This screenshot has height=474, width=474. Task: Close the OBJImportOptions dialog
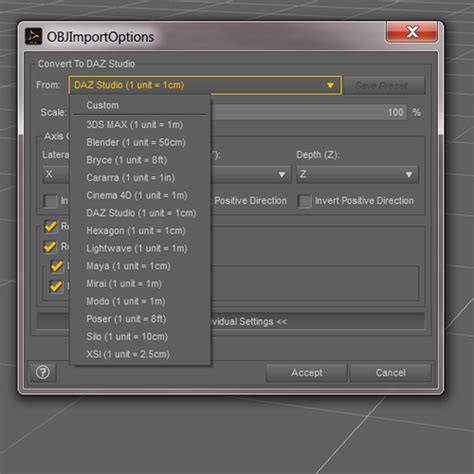412,32
